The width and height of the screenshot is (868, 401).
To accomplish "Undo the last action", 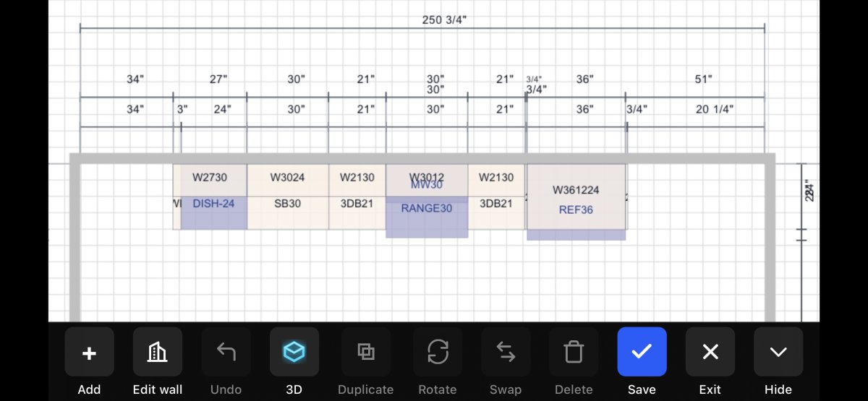I will click(226, 352).
